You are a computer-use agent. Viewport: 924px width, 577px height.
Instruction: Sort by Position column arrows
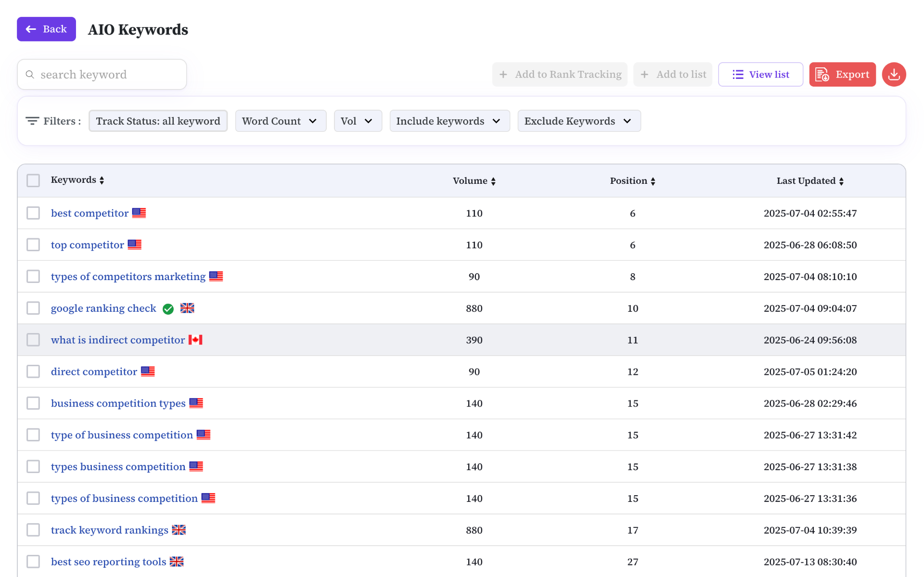[x=653, y=181]
